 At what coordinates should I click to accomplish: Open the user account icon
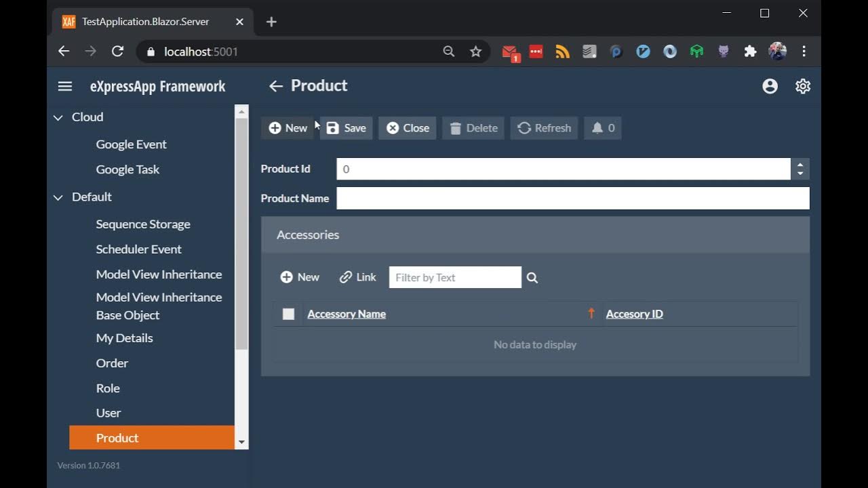[x=770, y=86]
